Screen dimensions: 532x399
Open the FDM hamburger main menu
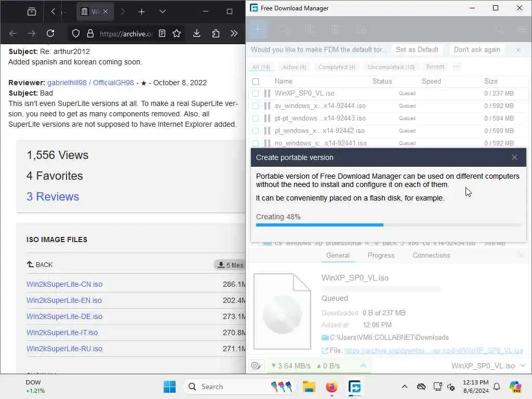coord(522,30)
